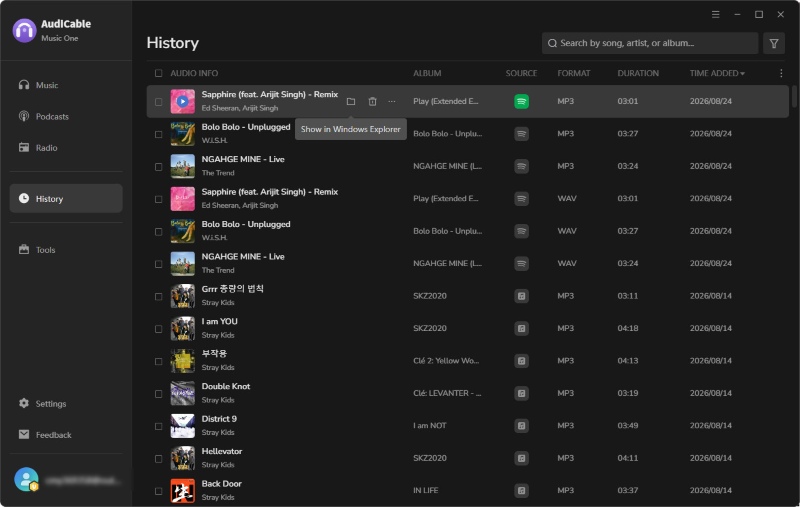Check the Bolo Bolo Unplugged WAV row
The height and width of the screenshot is (507, 800).
click(x=159, y=232)
